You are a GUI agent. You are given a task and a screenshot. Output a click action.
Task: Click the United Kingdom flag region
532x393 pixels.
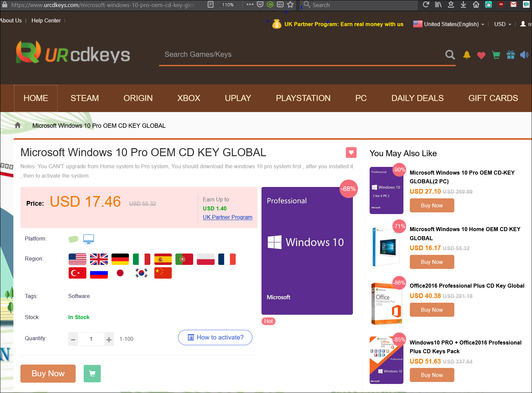click(99, 259)
